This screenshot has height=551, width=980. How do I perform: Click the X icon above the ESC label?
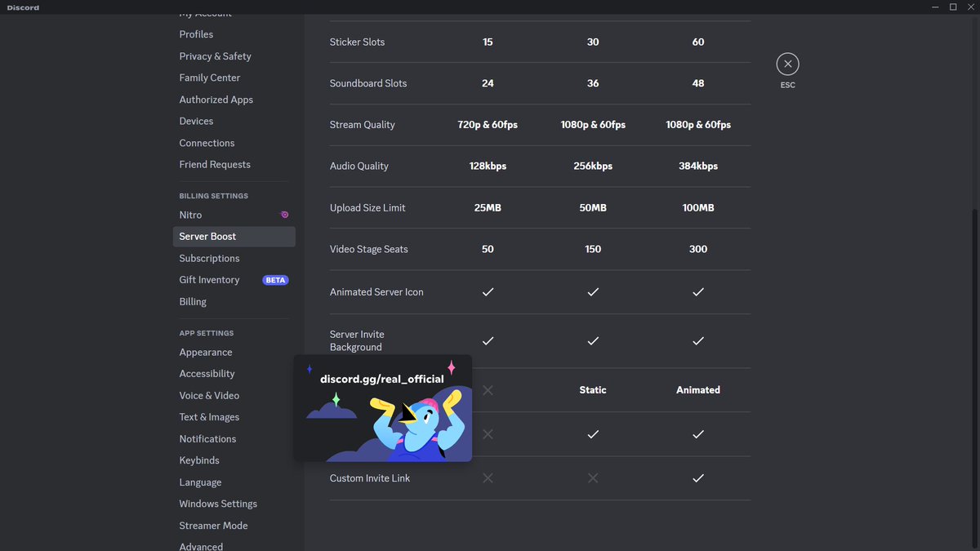[x=787, y=63]
